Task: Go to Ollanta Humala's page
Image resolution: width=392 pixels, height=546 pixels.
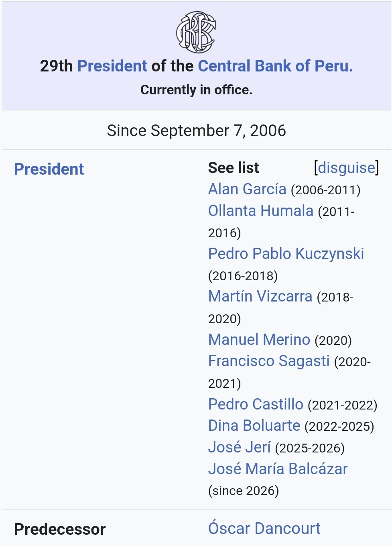Action: tap(260, 211)
